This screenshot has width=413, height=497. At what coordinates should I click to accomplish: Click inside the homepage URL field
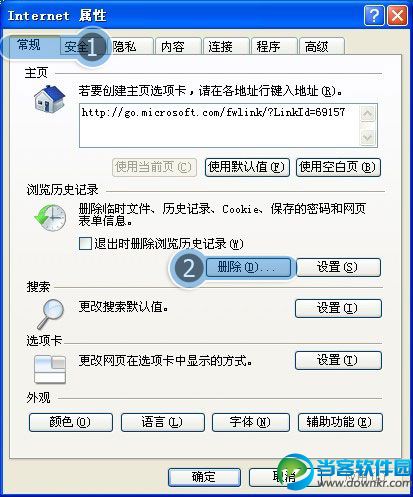219,125
